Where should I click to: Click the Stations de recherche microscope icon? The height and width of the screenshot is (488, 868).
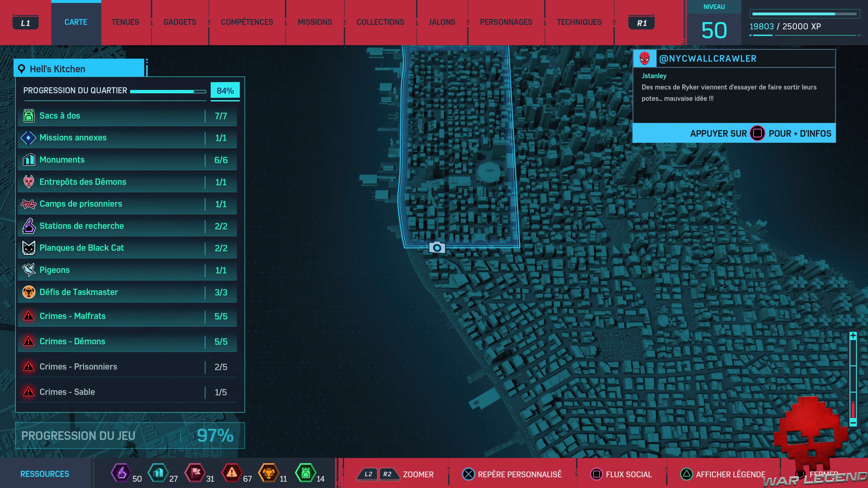click(x=29, y=226)
